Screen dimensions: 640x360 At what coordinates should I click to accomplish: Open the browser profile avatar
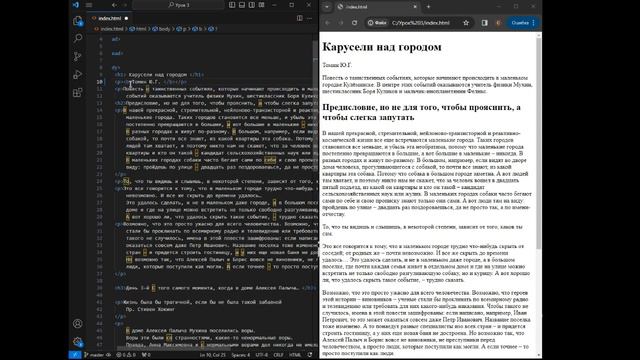[498, 23]
